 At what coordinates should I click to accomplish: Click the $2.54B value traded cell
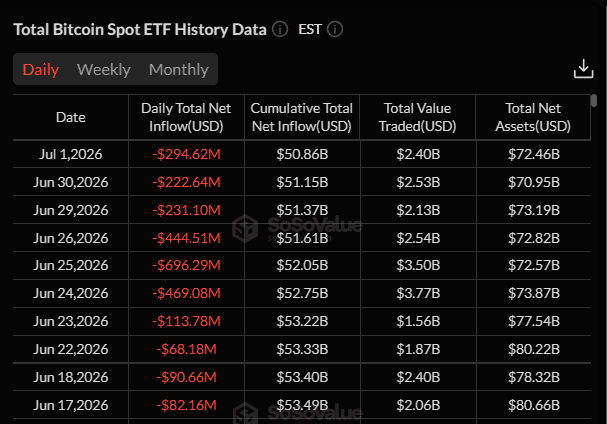pos(418,238)
